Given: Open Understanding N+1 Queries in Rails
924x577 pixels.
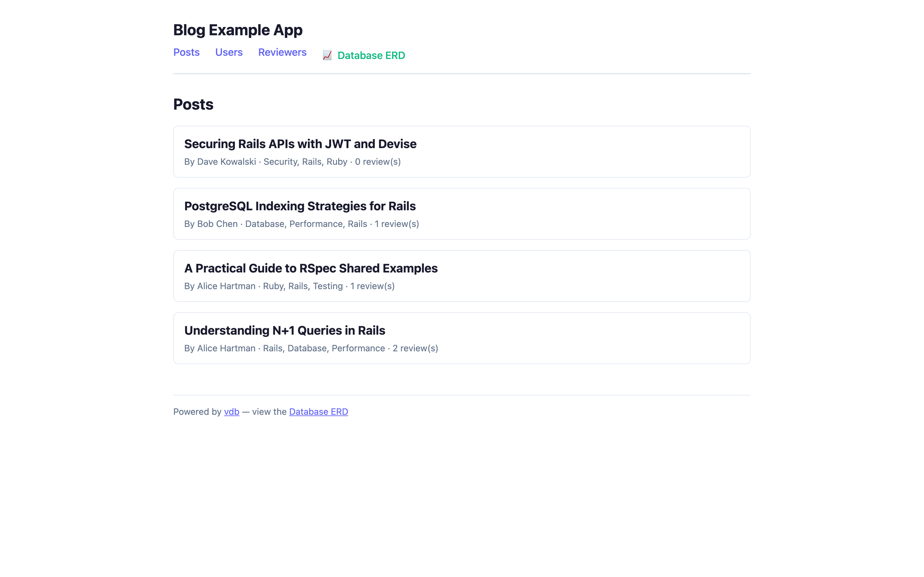Looking at the screenshot, I should tap(285, 330).
